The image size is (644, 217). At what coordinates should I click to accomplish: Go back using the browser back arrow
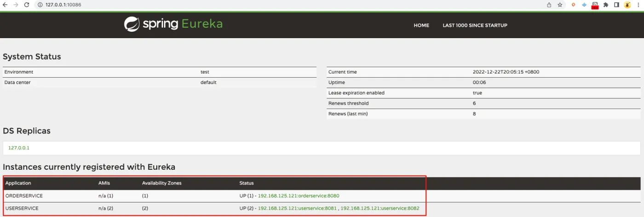[5, 5]
